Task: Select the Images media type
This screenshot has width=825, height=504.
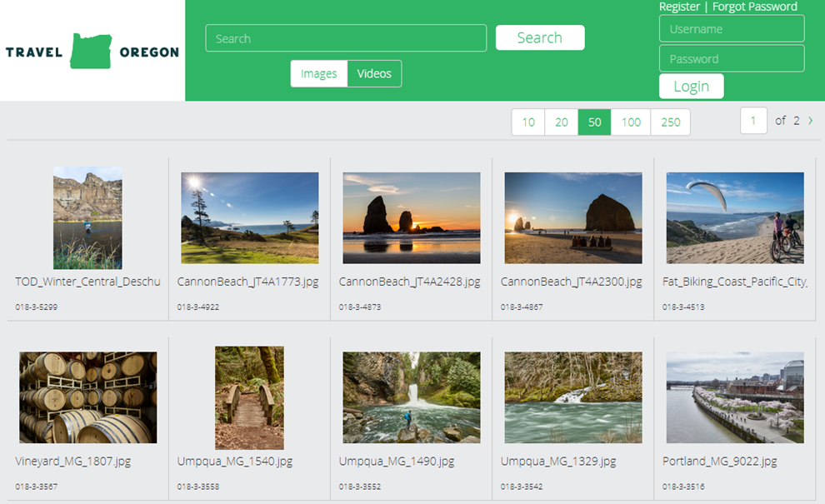Action: tap(318, 73)
